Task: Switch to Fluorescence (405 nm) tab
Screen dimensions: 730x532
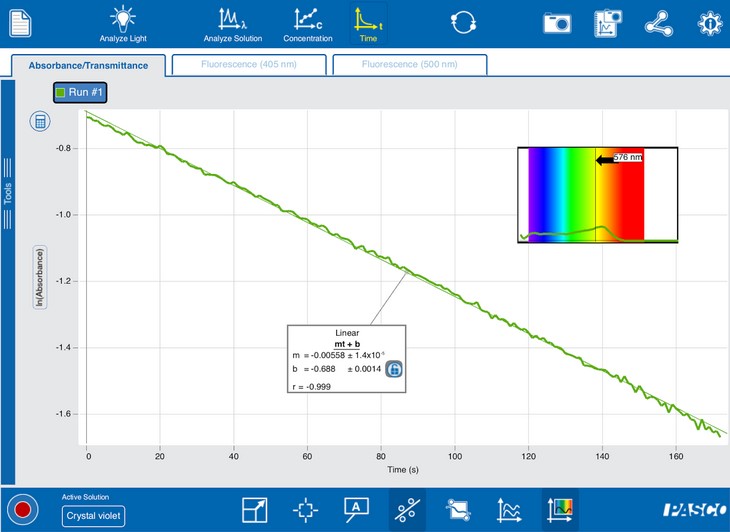Action: point(249,64)
